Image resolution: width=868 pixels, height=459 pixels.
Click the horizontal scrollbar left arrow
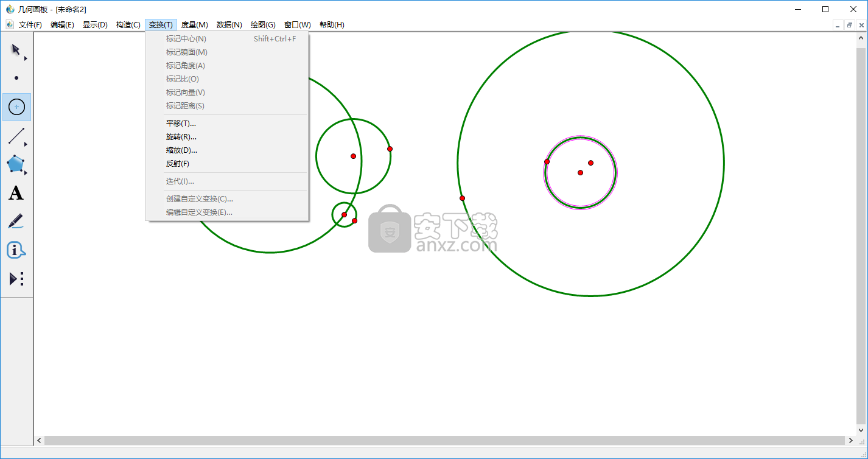40,440
